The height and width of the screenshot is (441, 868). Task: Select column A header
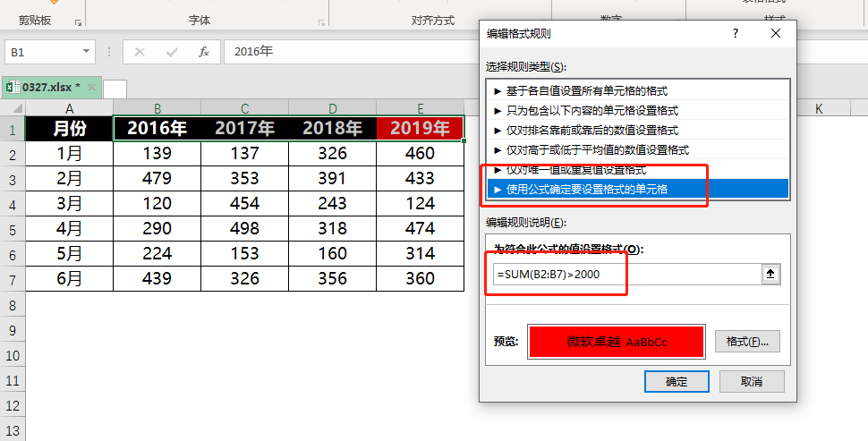tap(69, 108)
